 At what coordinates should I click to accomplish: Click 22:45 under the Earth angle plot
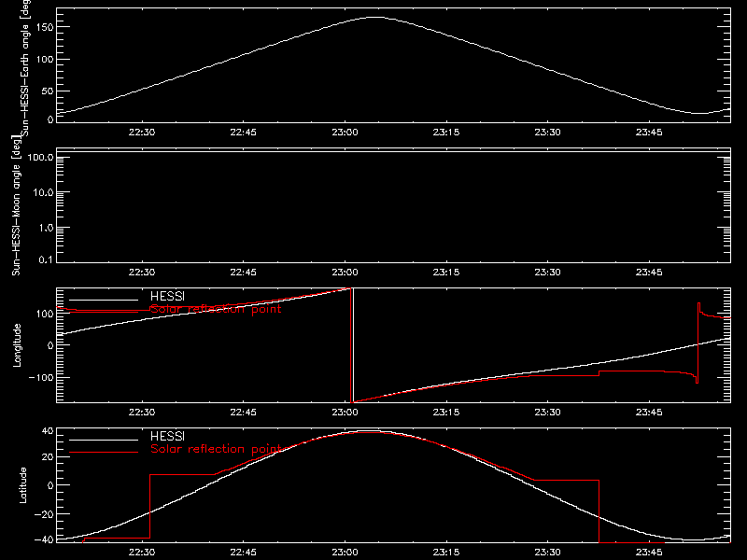244,133
